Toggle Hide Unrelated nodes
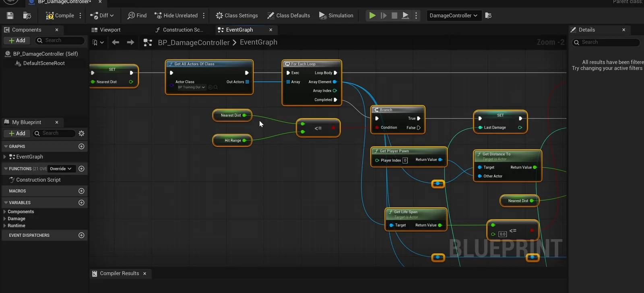Viewport: 644px width, 293px height. point(176,16)
